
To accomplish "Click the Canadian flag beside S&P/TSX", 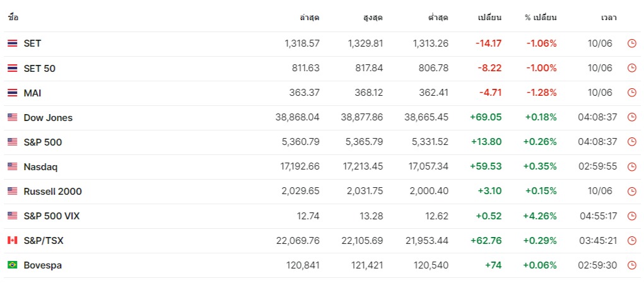I will point(13,241).
